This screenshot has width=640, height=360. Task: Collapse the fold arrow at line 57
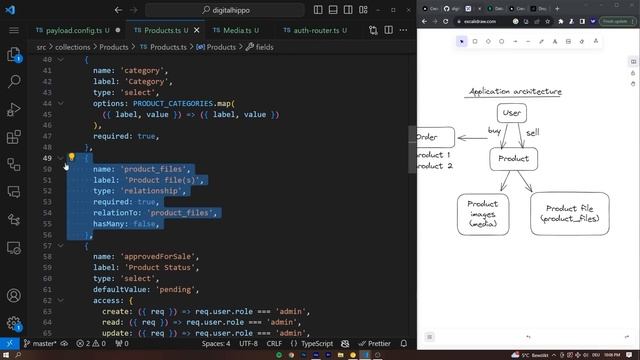pyautogui.click(x=60, y=246)
